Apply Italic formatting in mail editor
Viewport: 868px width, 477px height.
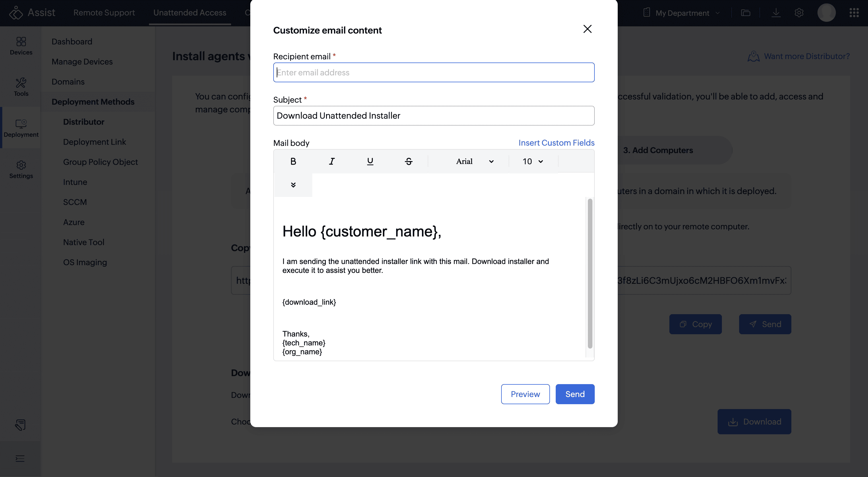tap(332, 161)
